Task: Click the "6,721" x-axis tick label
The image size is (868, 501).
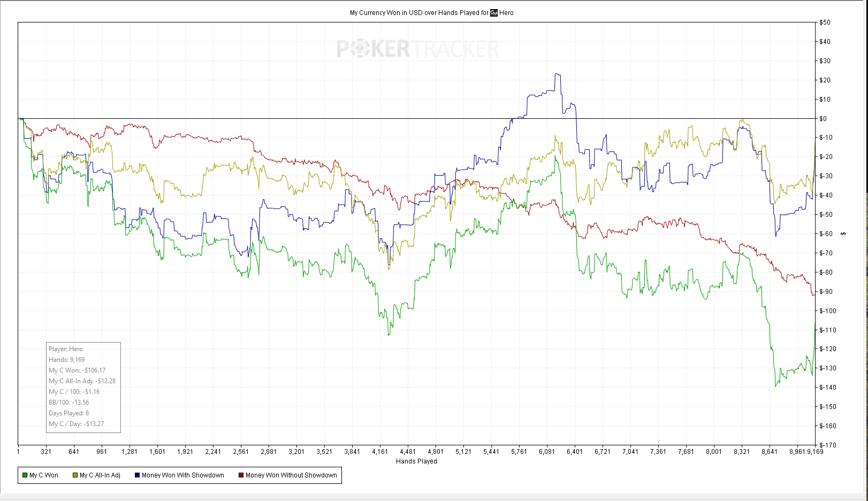Action: [x=603, y=452]
